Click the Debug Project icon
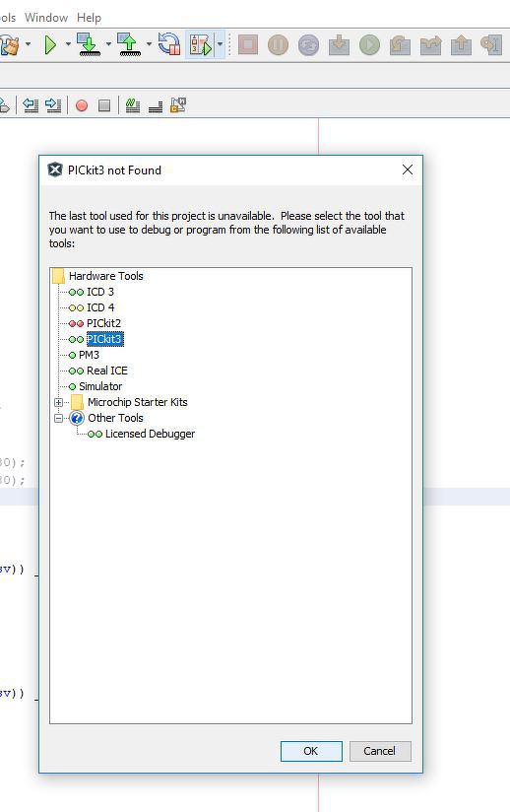This screenshot has width=510, height=812. pos(201,44)
